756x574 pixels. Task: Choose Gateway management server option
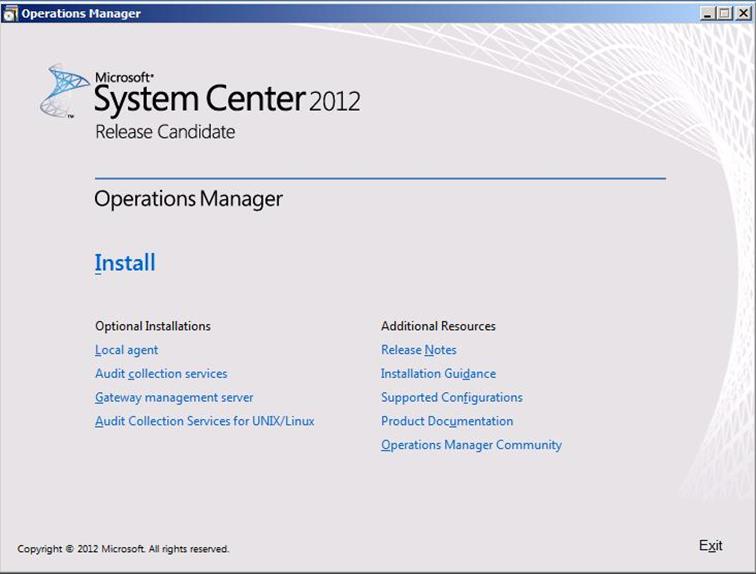pos(174,398)
